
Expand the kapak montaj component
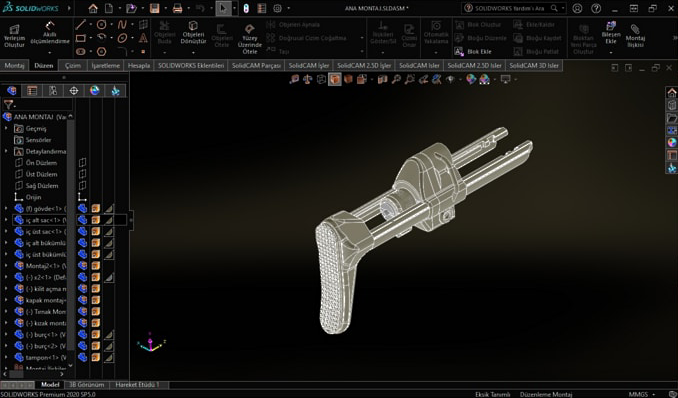[x=6, y=300]
